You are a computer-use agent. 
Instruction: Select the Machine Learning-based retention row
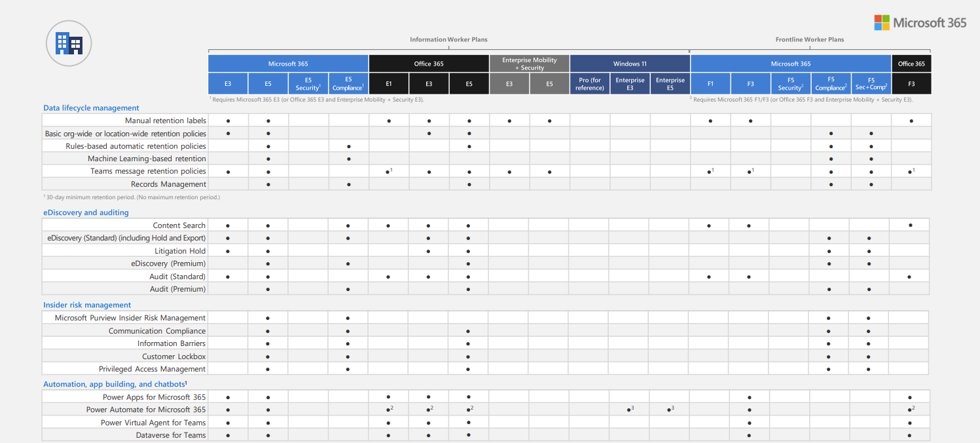(147, 159)
